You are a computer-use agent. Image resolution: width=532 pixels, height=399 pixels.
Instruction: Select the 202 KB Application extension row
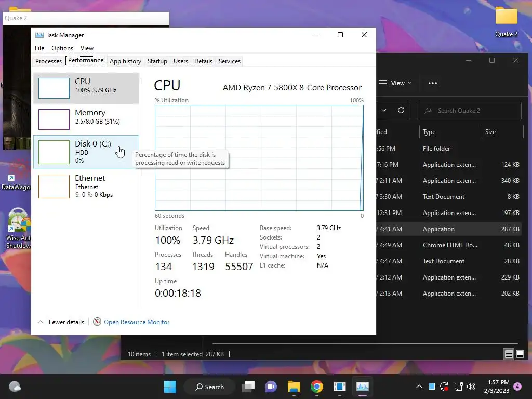(x=449, y=294)
